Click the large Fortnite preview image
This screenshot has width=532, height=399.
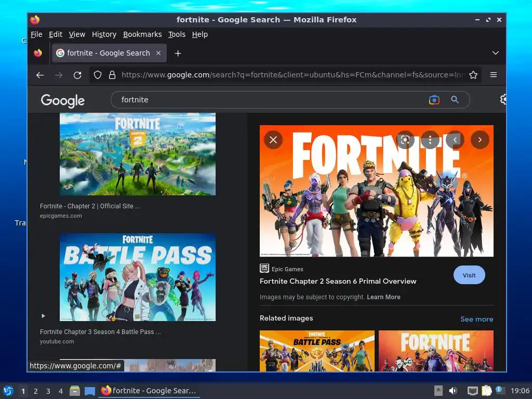[x=376, y=191]
